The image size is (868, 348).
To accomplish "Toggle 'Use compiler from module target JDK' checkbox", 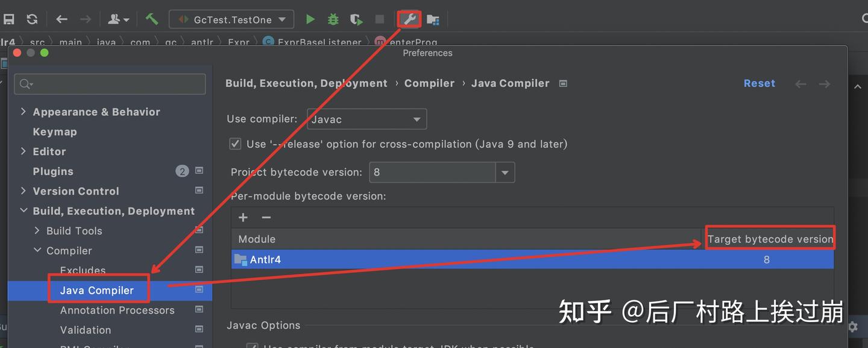I will [252, 346].
